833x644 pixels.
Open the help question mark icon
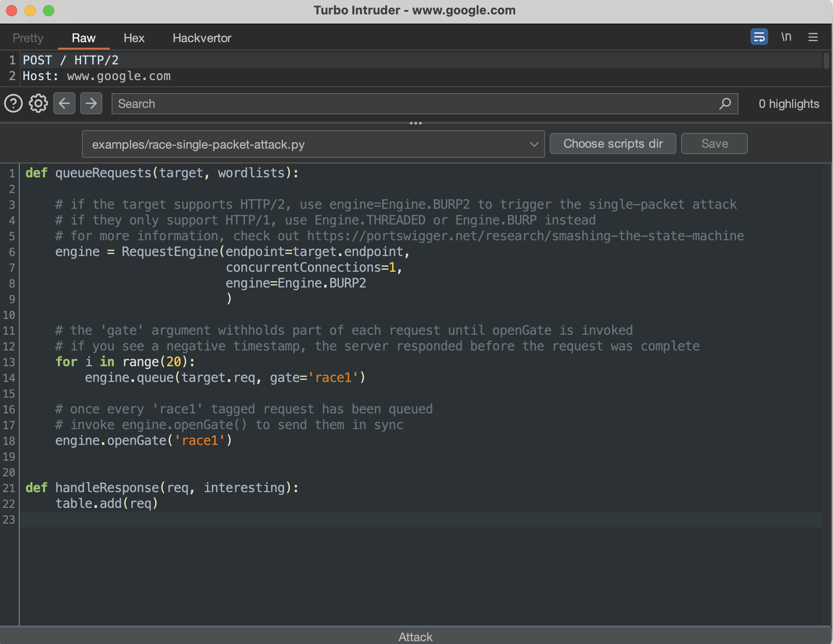13,103
